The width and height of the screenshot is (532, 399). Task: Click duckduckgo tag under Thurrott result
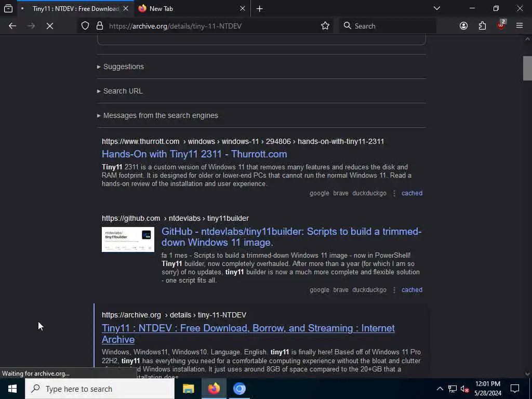[369, 193]
